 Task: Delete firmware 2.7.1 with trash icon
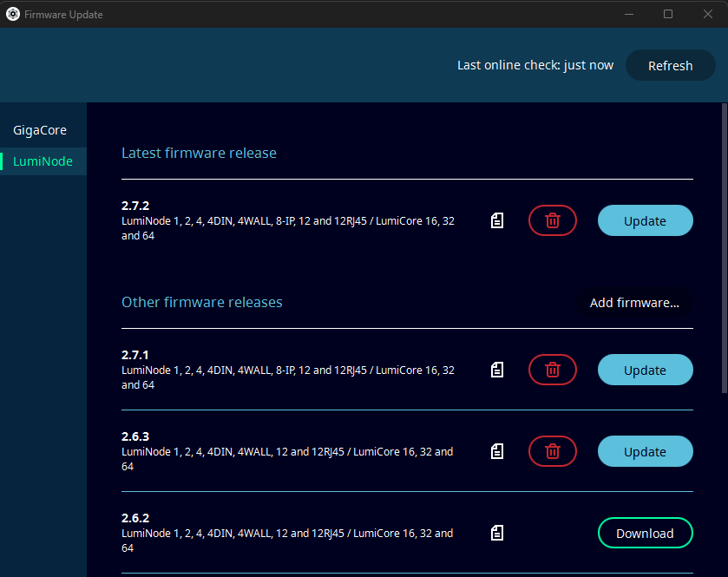(552, 370)
